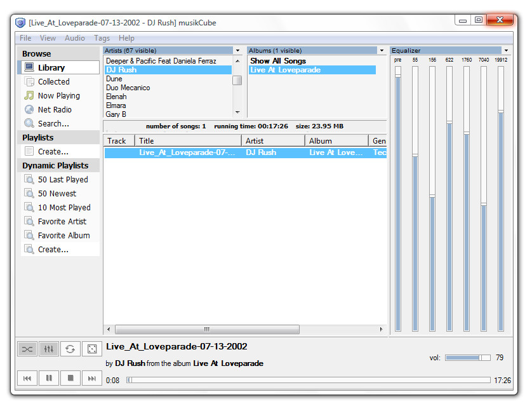Select artist Deeper & Pacific Feat Daniela Ferraz
This screenshot has height=406, width=532.
tap(168, 61)
